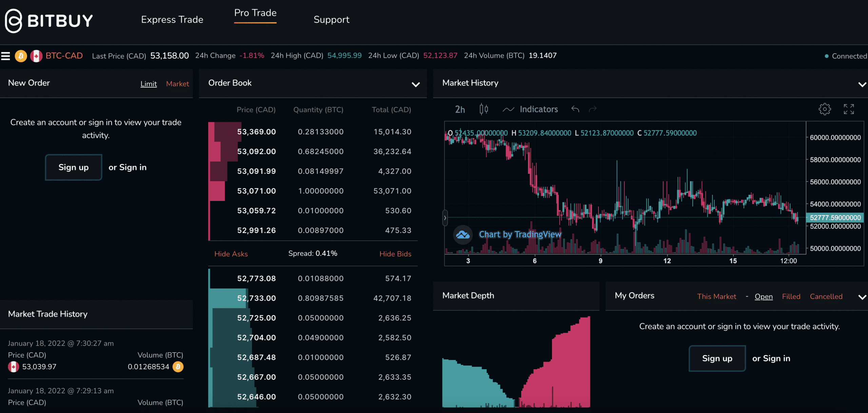Collapse the Market History panel

pyautogui.click(x=862, y=84)
